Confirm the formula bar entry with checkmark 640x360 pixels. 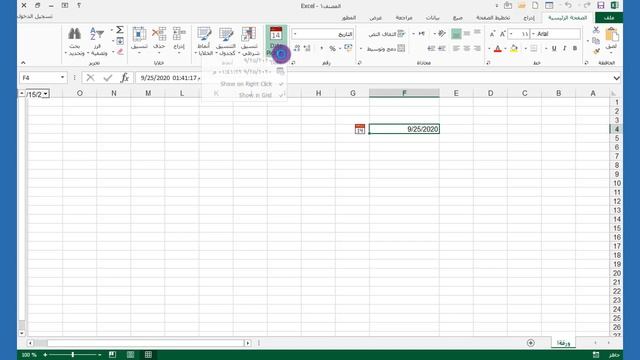(107, 78)
